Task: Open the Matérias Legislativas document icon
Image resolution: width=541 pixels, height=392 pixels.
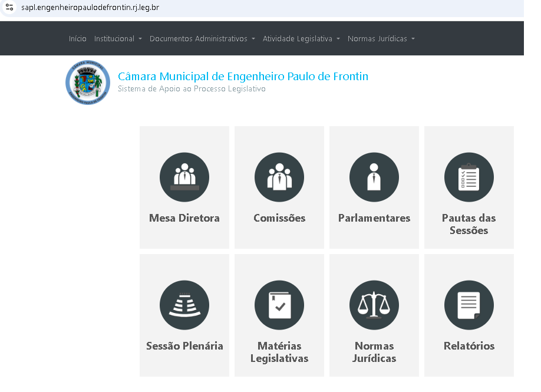Action: tap(279, 305)
